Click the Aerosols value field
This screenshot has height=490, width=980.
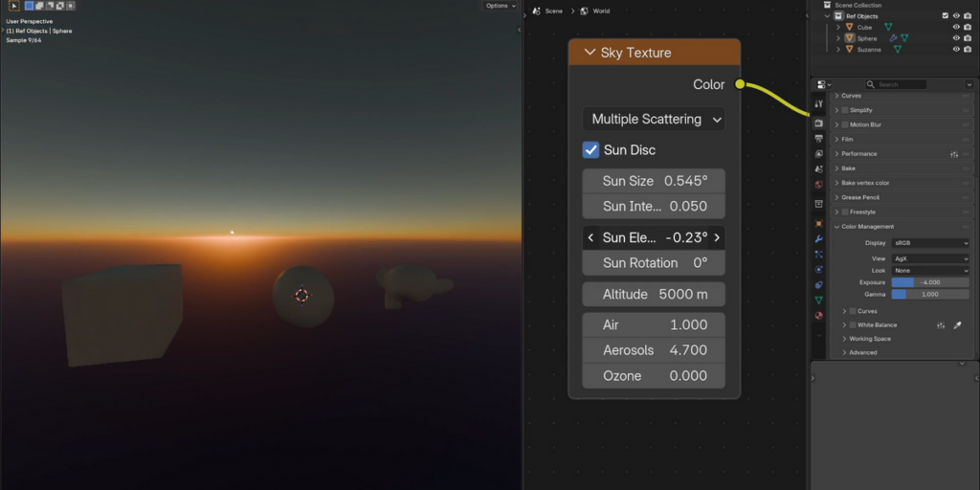pyautogui.click(x=654, y=350)
